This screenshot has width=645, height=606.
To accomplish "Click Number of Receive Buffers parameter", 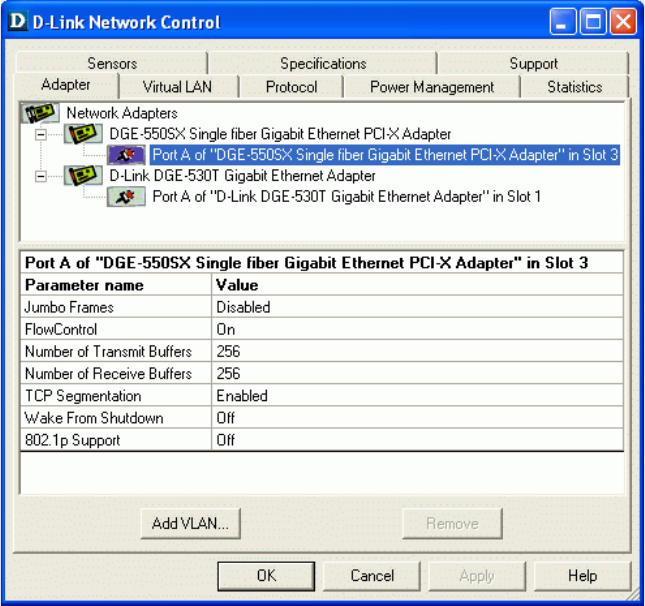I will click(109, 374).
